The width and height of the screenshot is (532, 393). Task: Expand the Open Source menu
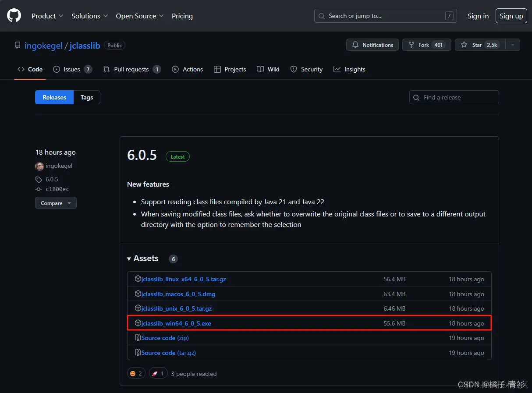[x=140, y=16]
